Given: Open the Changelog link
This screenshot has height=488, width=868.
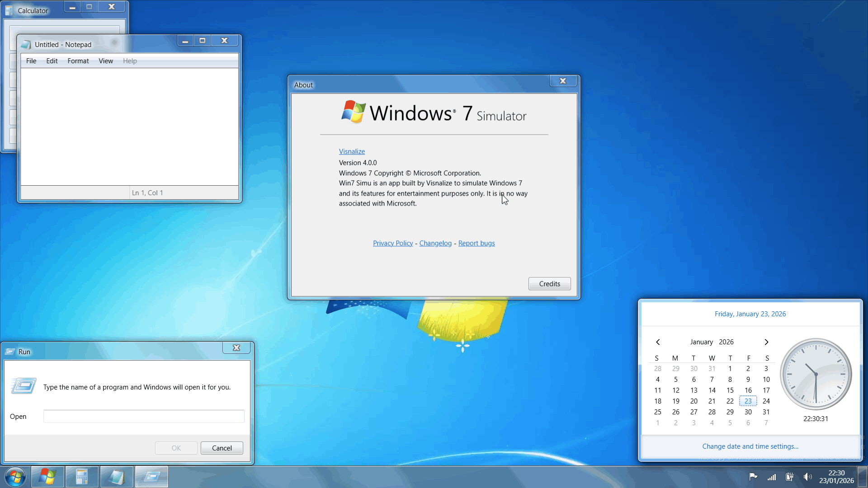Looking at the screenshot, I should click(x=435, y=243).
